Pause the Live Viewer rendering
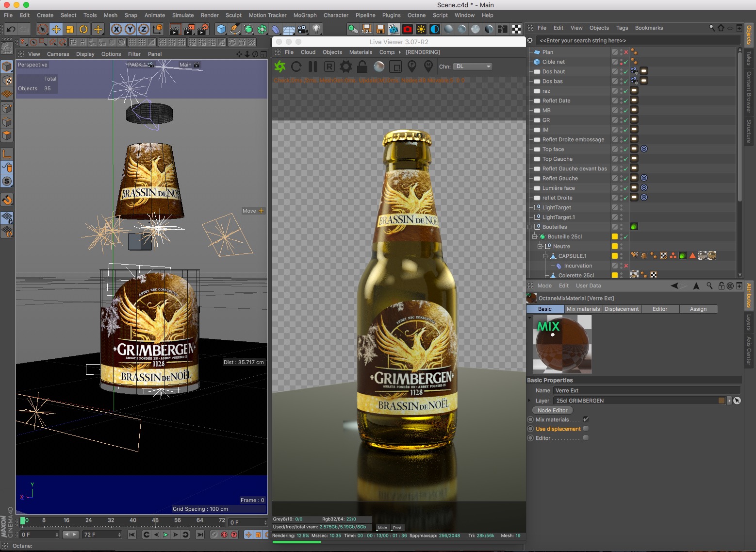 tap(313, 67)
